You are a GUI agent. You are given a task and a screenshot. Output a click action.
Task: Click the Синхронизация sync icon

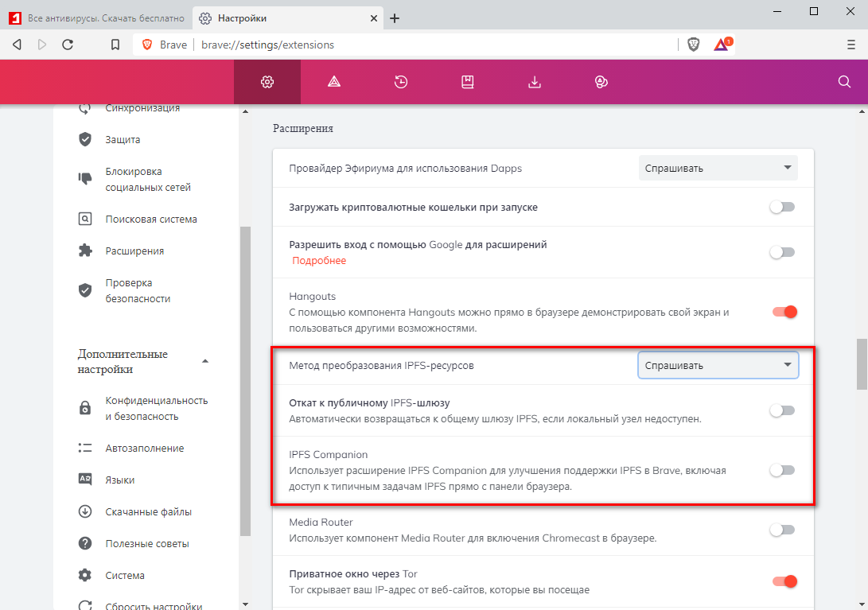tap(84, 108)
